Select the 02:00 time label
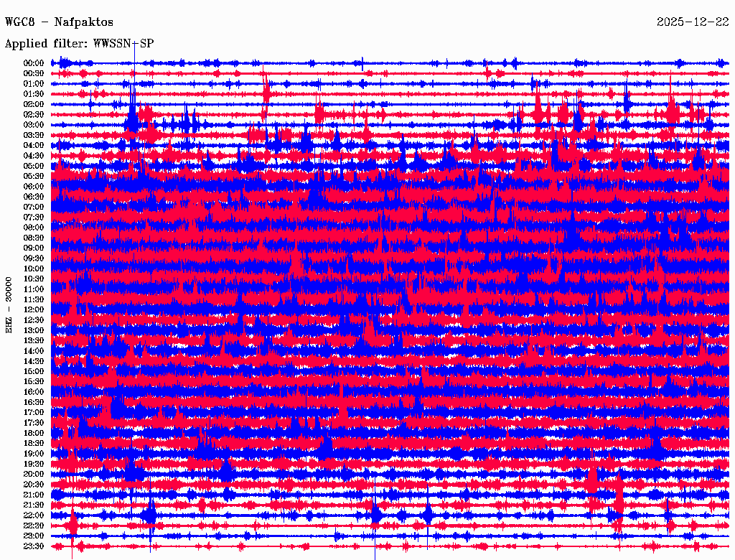 pyautogui.click(x=34, y=104)
